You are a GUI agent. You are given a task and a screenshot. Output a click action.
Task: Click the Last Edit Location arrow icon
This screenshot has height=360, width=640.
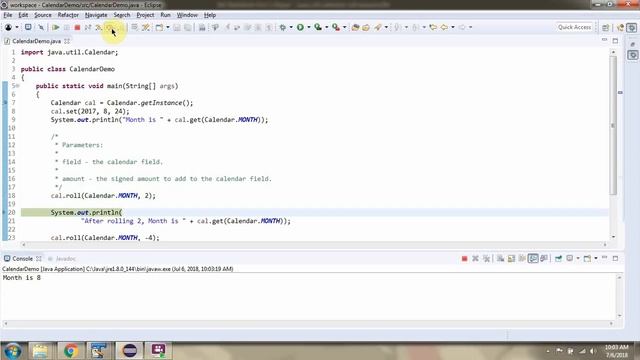click(433, 27)
